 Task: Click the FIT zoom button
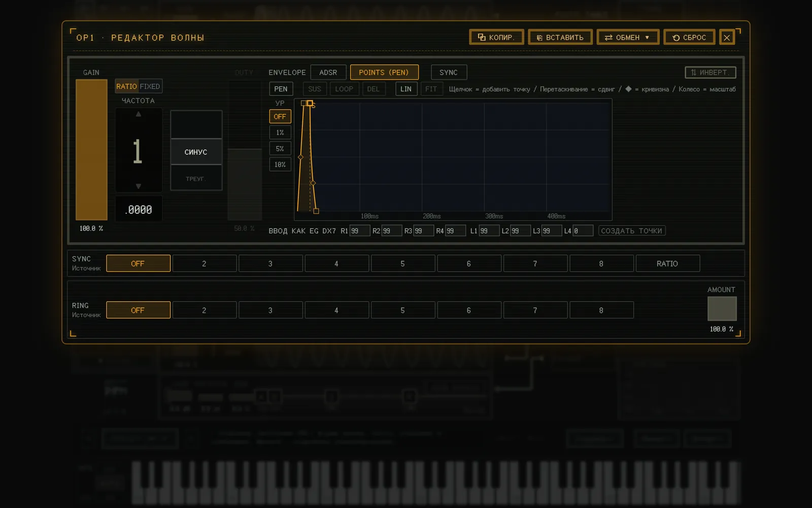[x=431, y=89]
